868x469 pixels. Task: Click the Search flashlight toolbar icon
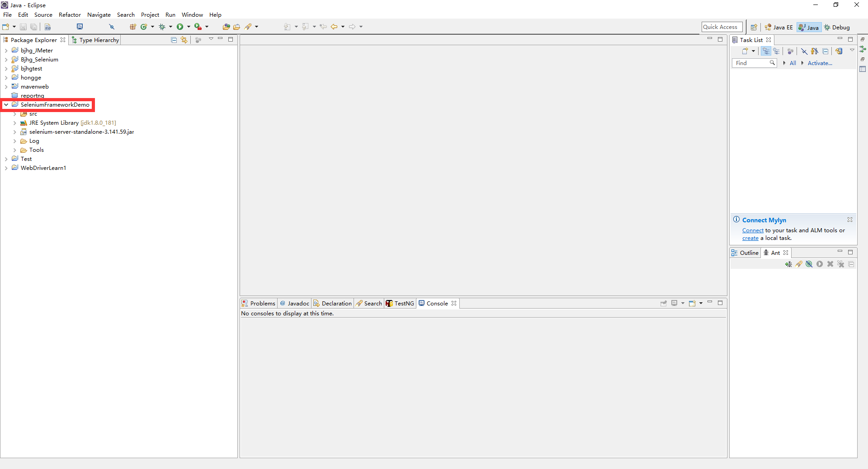(248, 27)
